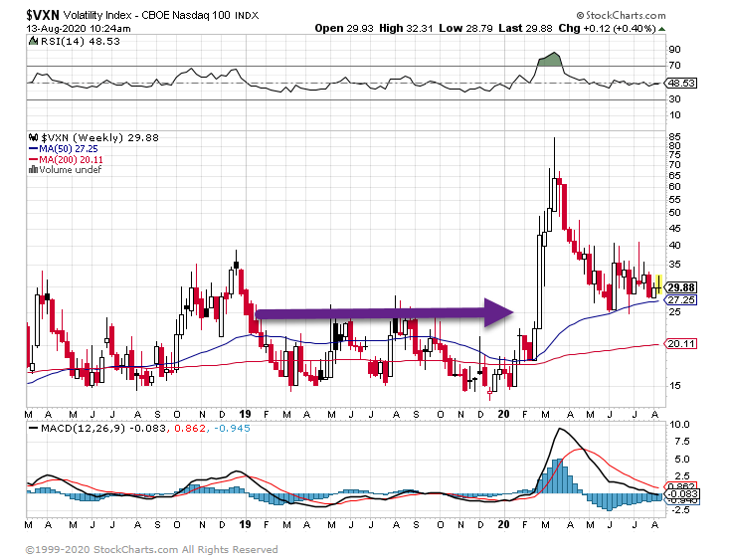This screenshot has height=560, width=730.
Task: Click the MA(200) 20.11 legend text
Action: click(x=71, y=160)
